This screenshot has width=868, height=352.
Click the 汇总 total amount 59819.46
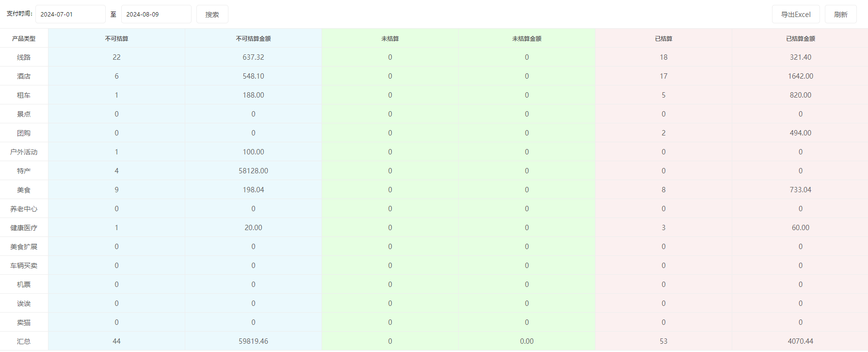[x=253, y=341]
